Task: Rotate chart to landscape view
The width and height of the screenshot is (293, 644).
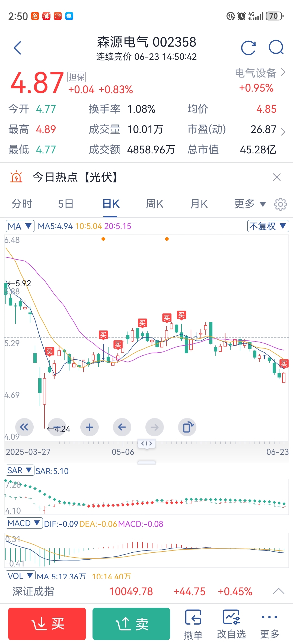Action: click(187, 427)
